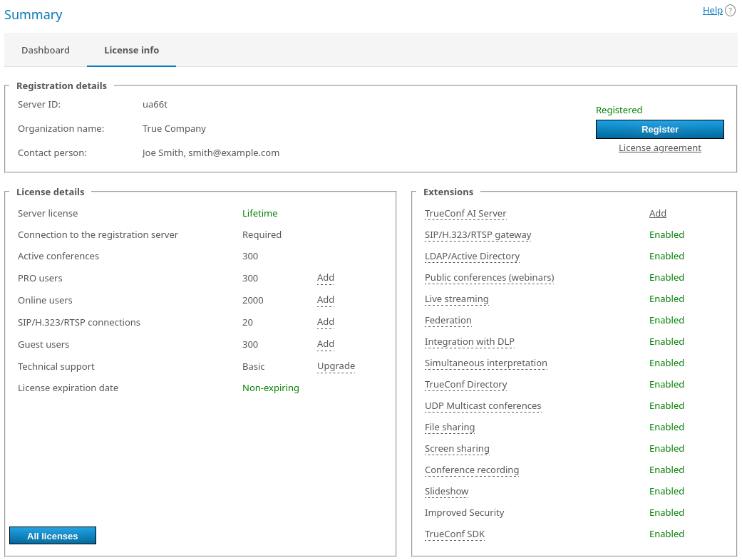Switch to the Dashboard tab
This screenshot has height=560, width=742.
point(46,50)
